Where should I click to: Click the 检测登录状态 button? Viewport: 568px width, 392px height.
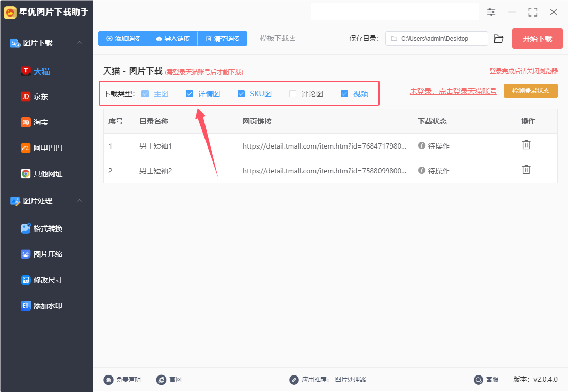coord(531,91)
